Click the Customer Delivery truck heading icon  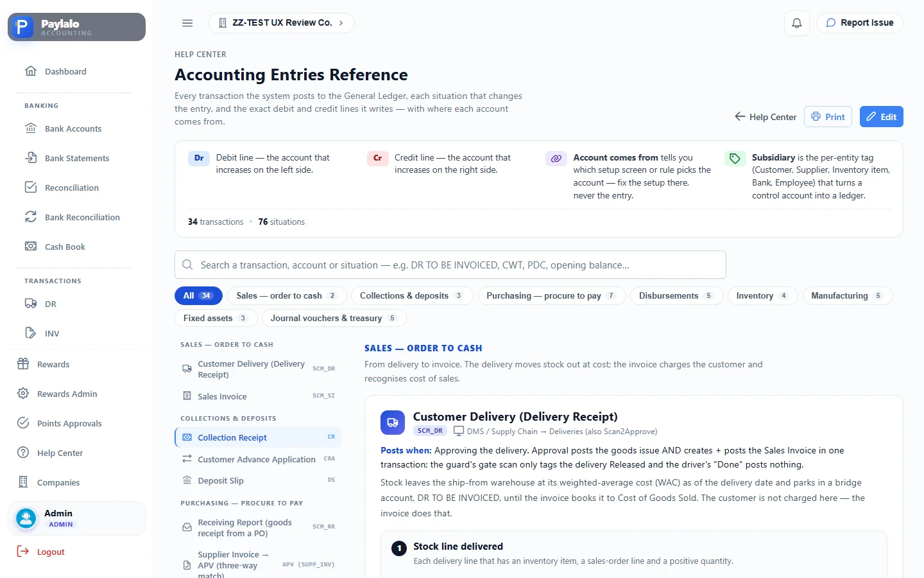pos(393,423)
